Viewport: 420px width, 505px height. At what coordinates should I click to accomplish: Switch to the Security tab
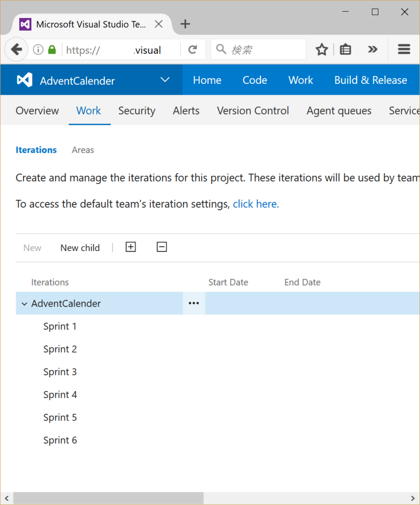click(x=137, y=111)
